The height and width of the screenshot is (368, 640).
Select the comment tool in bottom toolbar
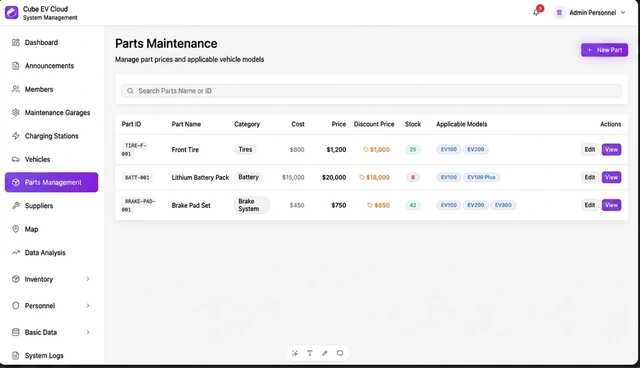coord(340,353)
